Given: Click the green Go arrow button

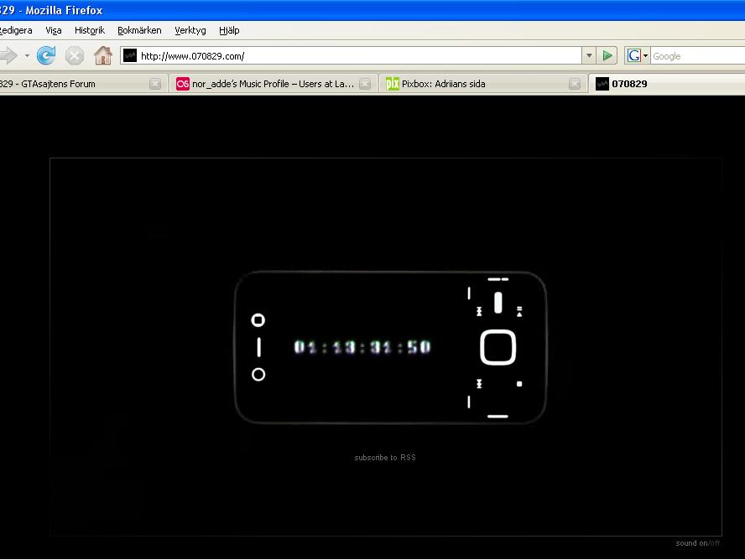Looking at the screenshot, I should click(607, 55).
